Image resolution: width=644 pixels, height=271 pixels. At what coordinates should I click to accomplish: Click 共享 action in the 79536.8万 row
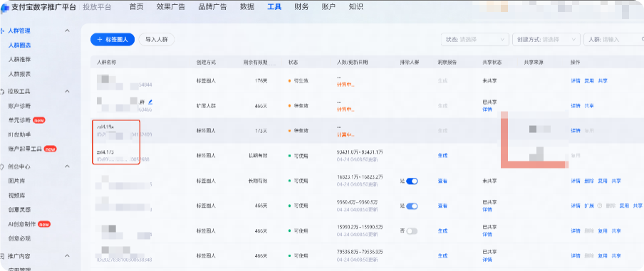[x=616, y=256]
